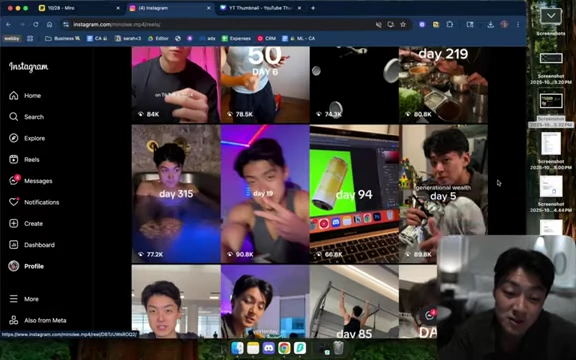Image resolution: width=576 pixels, height=360 pixels.
Task: Open Messages in the sidebar
Action: (30, 181)
